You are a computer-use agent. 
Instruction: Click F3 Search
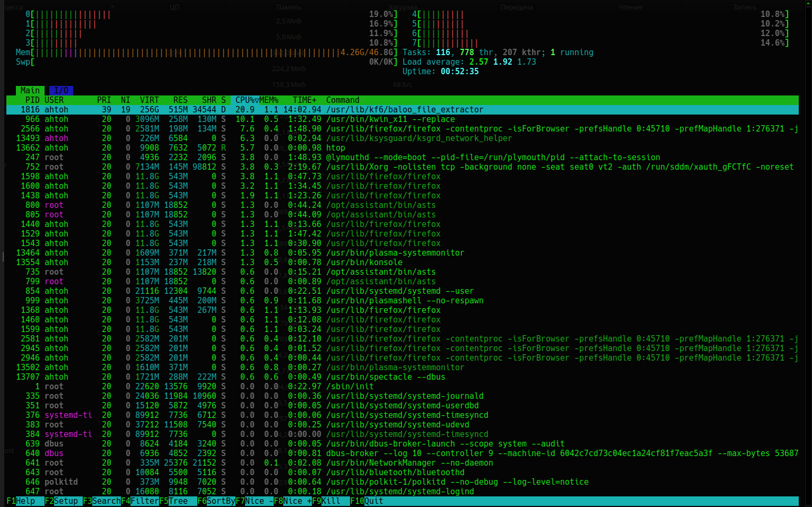point(102,501)
